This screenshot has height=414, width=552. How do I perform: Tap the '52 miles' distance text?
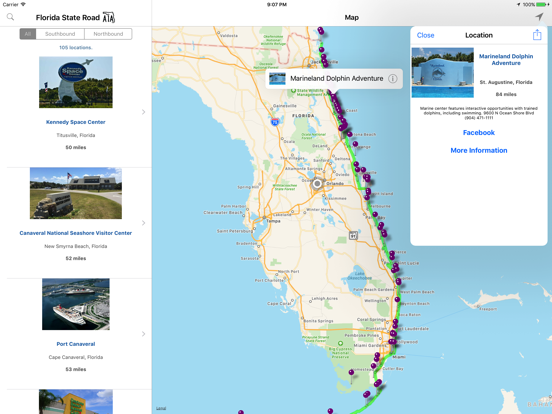pos(76,258)
